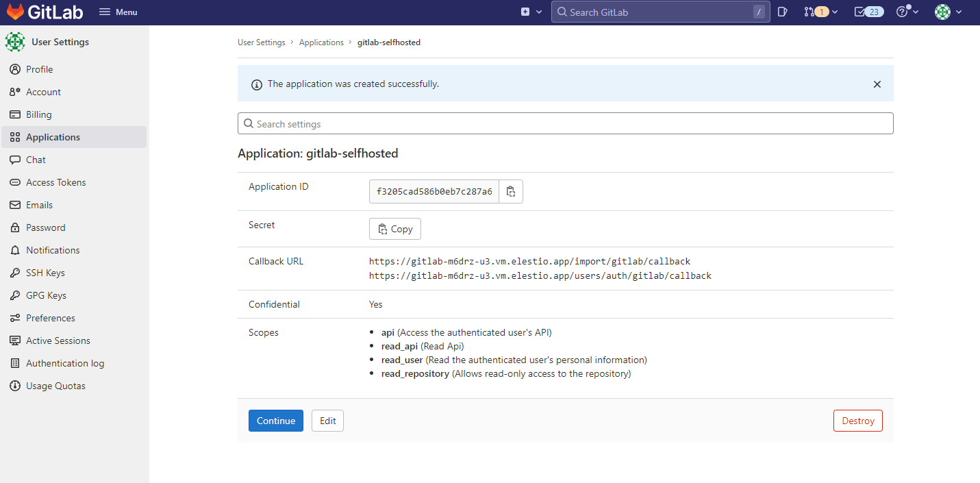Click the Usage Quotas gauge icon

15,386
